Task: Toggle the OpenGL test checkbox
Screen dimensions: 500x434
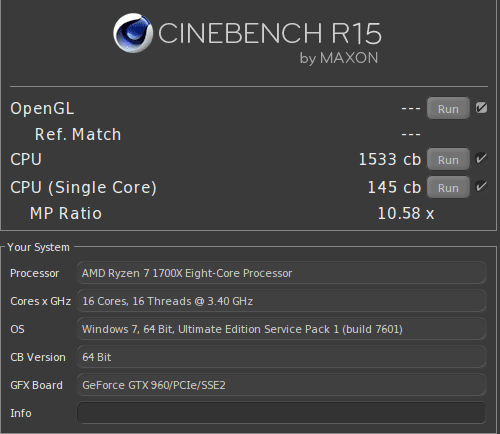Action: [x=481, y=108]
